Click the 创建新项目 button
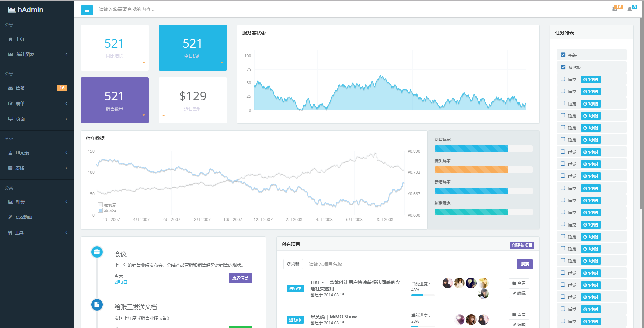The height and width of the screenshot is (328, 644). (522, 245)
